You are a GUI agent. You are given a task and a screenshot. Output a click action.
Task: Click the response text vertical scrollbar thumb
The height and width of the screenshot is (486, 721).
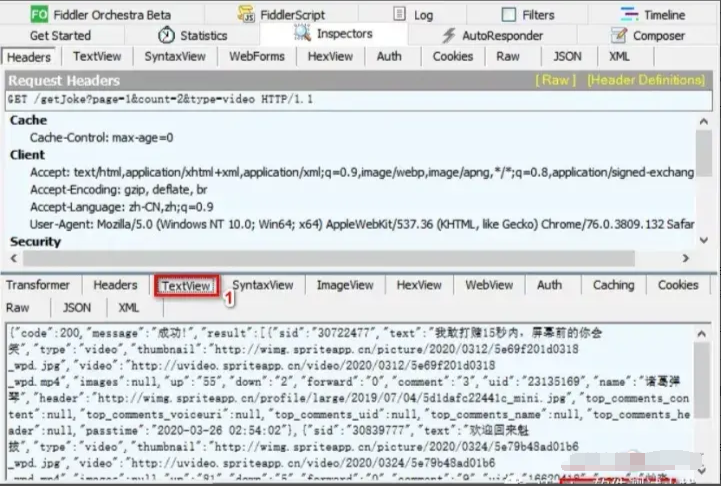[701, 380]
